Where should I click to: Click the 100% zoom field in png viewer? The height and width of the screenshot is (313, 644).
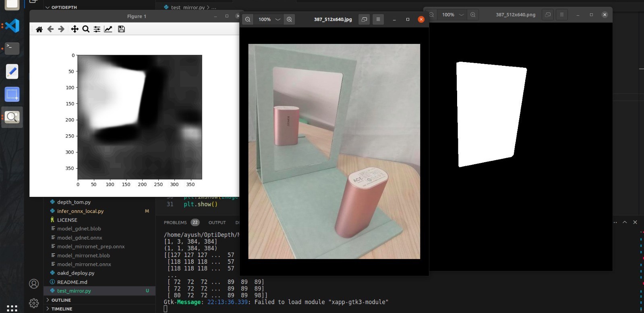[x=448, y=15]
